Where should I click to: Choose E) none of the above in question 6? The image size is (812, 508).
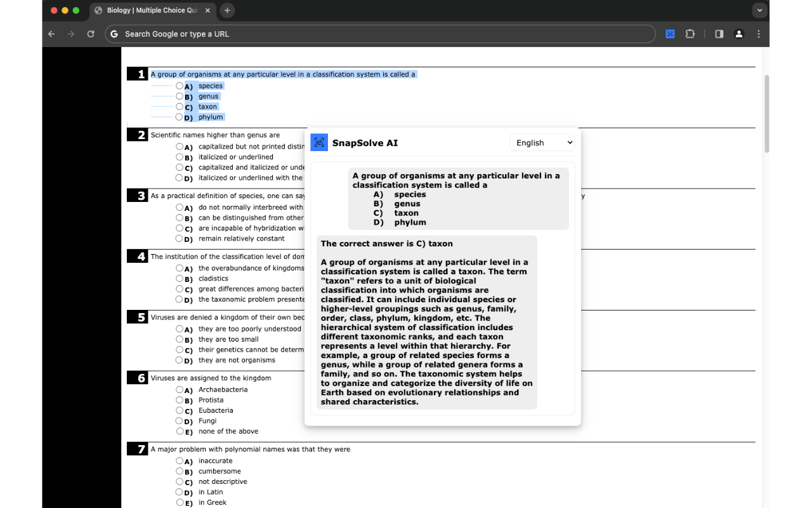coord(180,431)
